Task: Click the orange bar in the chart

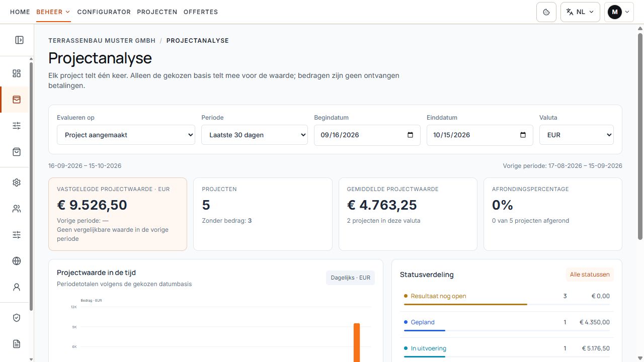Action: (x=357, y=342)
